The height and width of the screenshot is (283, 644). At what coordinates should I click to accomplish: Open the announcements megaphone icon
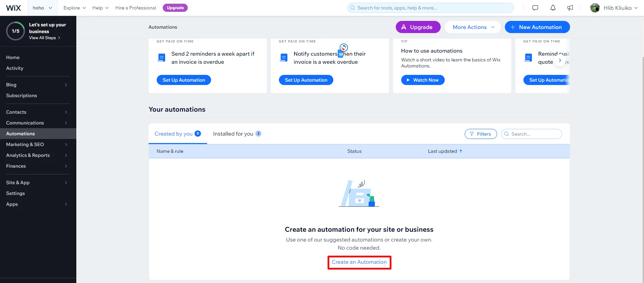[x=570, y=8]
